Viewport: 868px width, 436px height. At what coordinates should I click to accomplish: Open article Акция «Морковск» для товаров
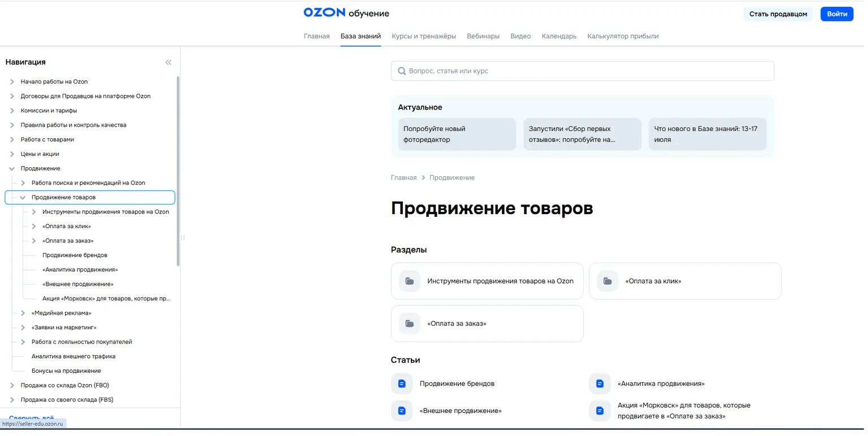(684, 411)
